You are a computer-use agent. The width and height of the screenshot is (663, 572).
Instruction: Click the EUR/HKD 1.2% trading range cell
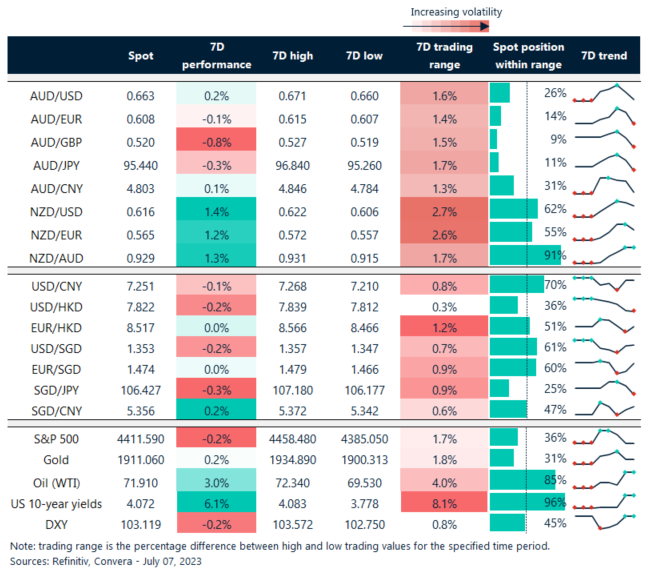pos(443,326)
